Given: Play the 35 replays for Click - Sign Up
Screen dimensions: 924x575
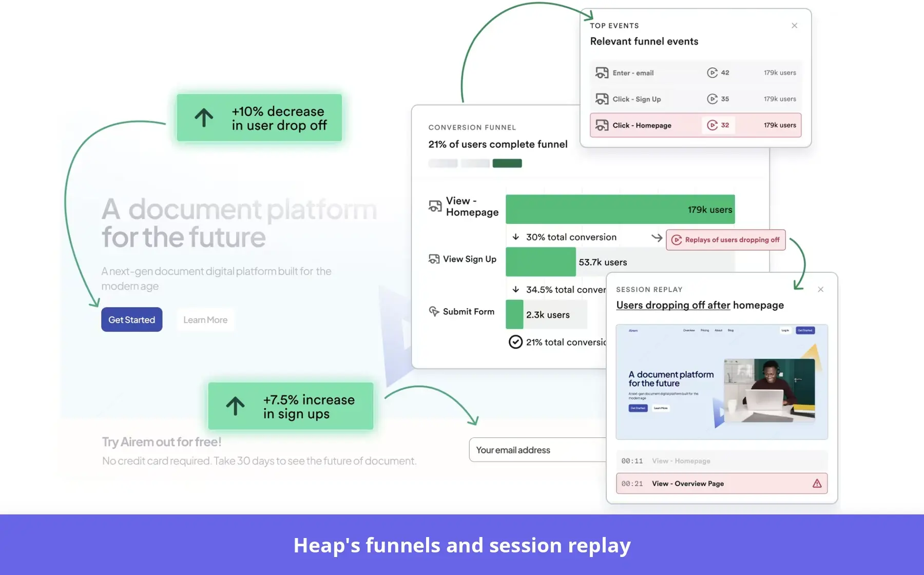Looking at the screenshot, I should [x=718, y=99].
